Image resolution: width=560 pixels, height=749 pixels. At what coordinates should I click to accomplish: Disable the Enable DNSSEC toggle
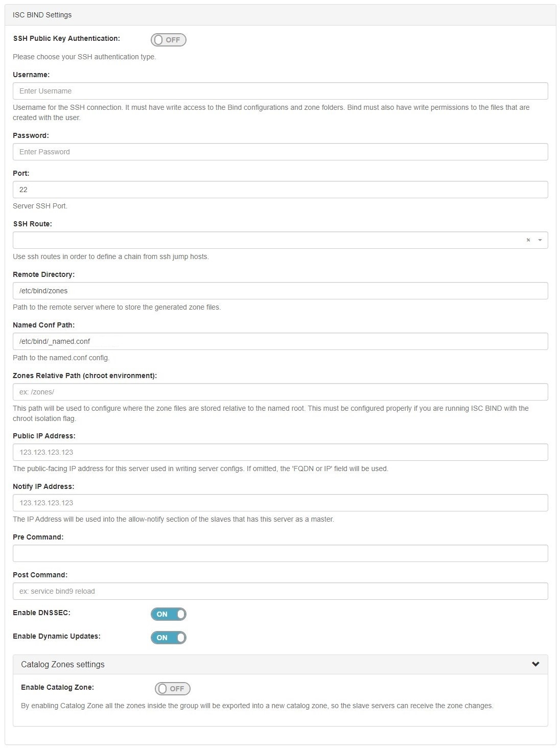169,614
